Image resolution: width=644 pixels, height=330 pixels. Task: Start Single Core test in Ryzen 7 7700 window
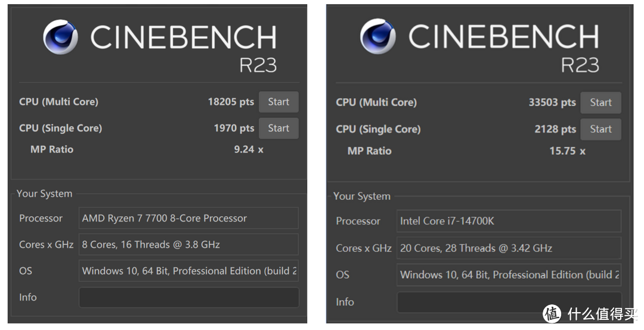pyautogui.click(x=278, y=128)
